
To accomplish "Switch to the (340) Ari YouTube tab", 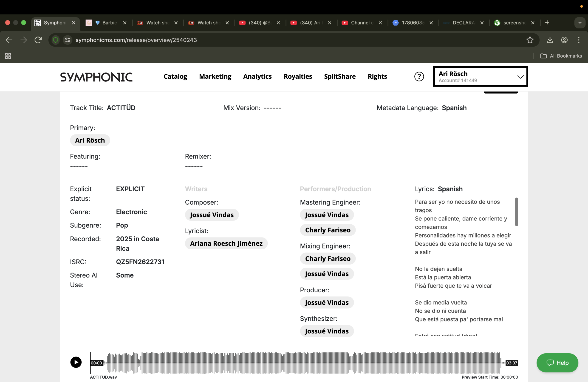I will click(x=311, y=23).
